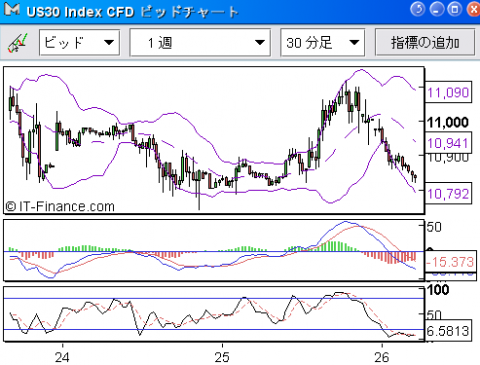This screenshot has width=480, height=365.
Task: Click the chart drawing tool icon
Action: tap(17, 43)
